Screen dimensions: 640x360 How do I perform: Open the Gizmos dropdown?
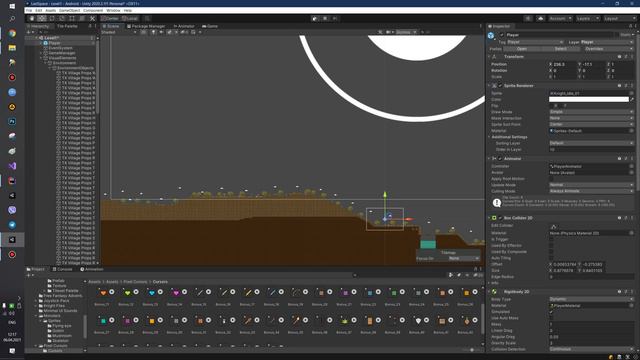pyautogui.click(x=407, y=32)
